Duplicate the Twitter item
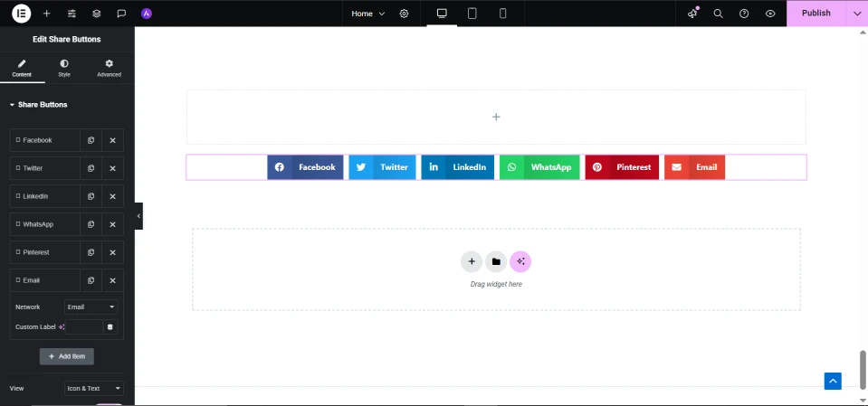Image resolution: width=868 pixels, height=406 pixels. pos(91,168)
